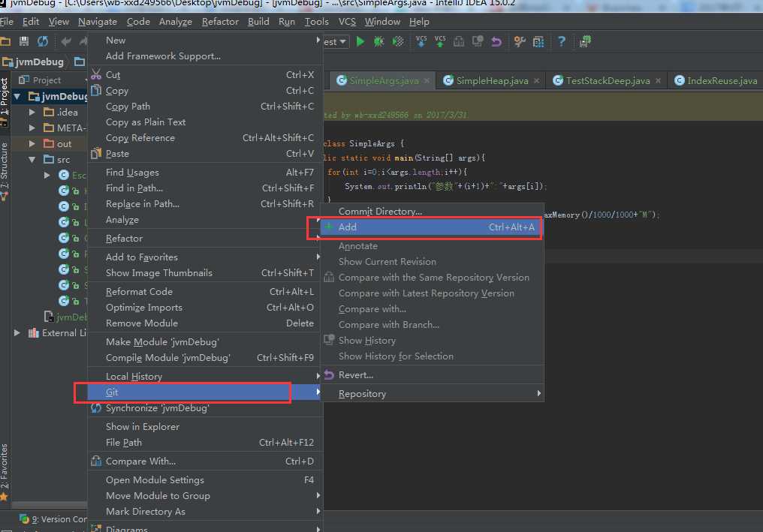Click the green Run button in toolbar
This screenshot has width=763, height=532.
click(360, 42)
